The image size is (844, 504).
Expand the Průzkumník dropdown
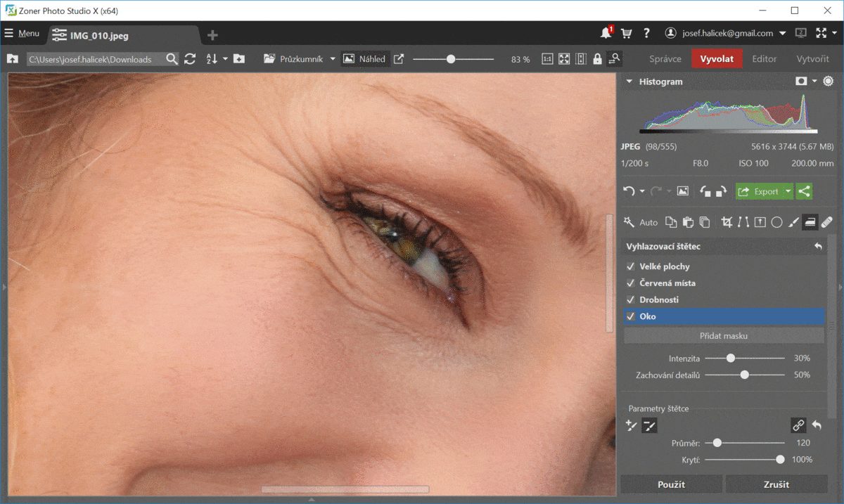click(x=333, y=59)
